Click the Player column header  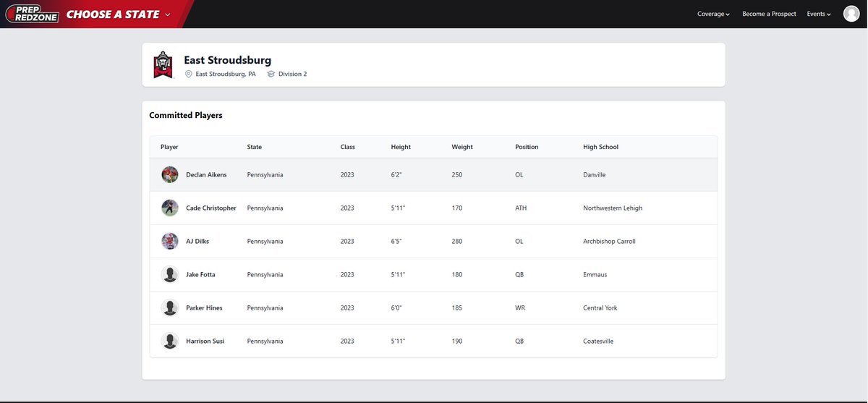coord(169,147)
